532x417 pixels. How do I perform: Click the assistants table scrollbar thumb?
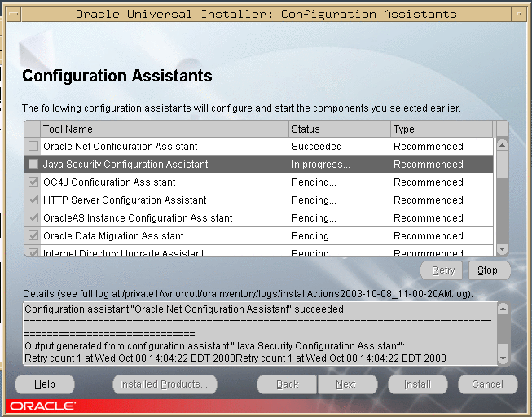[502, 165]
